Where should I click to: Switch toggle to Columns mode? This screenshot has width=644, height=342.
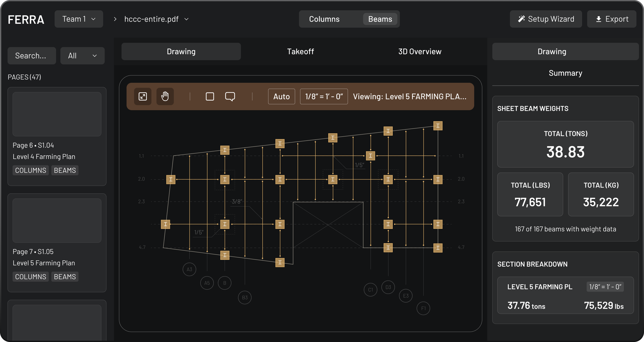(x=324, y=19)
